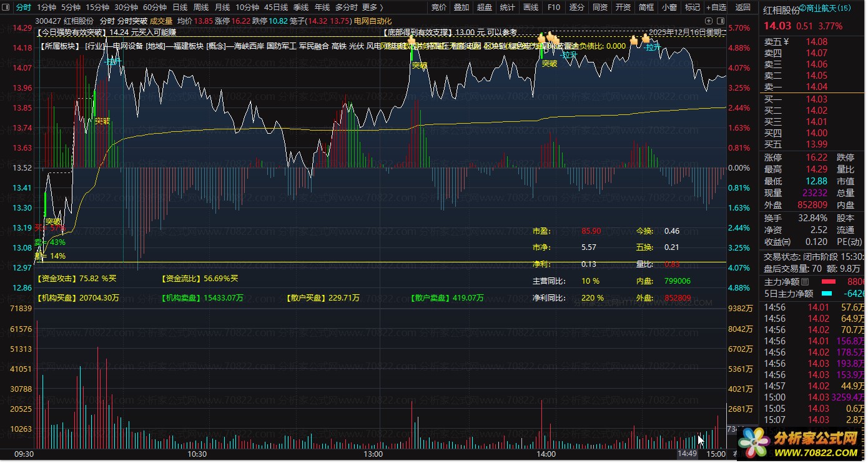Open the 月线 monthly chart
The image size is (868, 463).
(222, 7)
